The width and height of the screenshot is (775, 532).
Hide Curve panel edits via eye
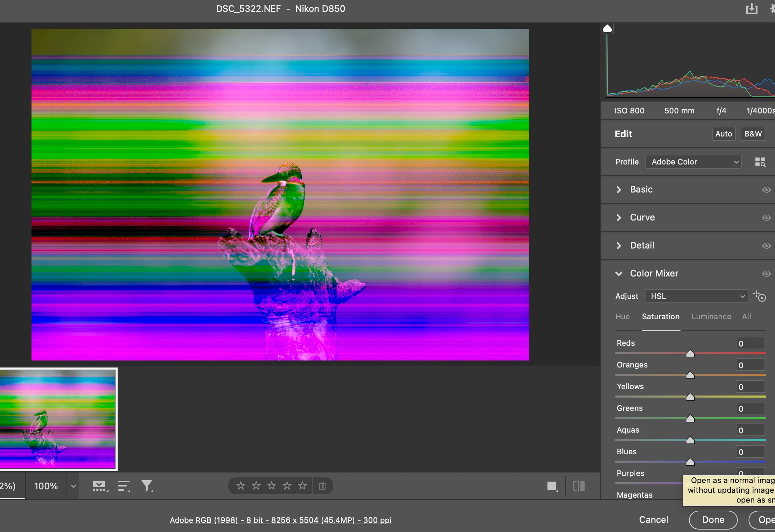(x=766, y=218)
